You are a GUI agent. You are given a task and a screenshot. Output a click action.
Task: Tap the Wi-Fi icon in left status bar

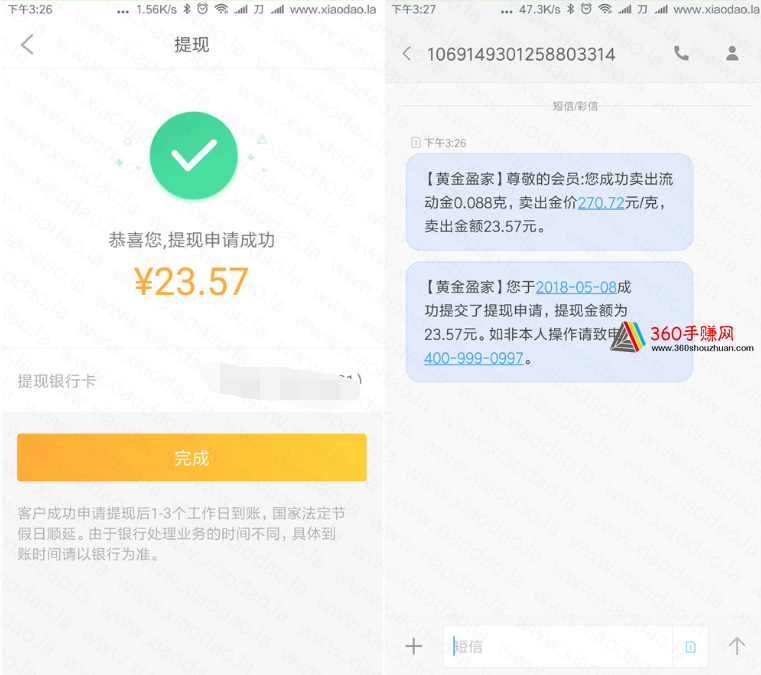221,9
